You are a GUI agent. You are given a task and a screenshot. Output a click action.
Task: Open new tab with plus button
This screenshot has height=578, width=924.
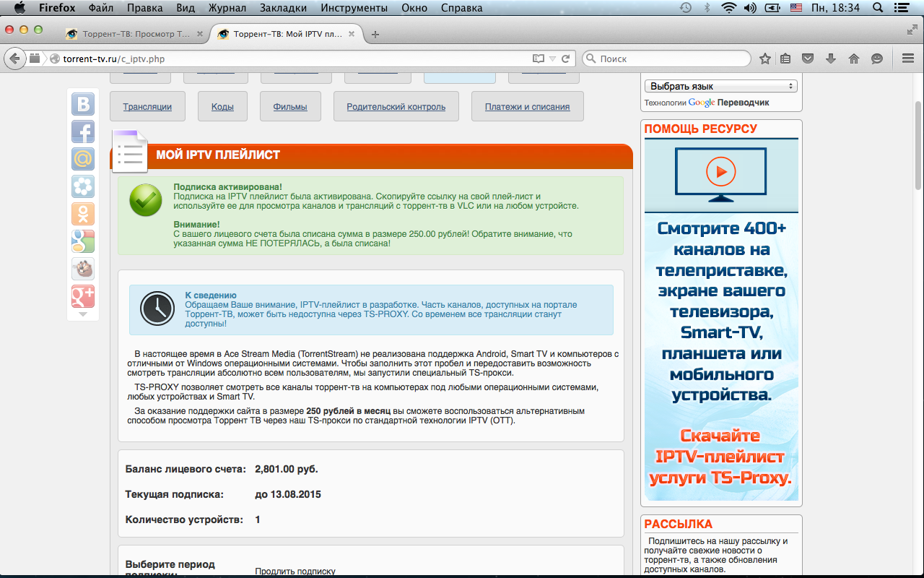coord(375,34)
